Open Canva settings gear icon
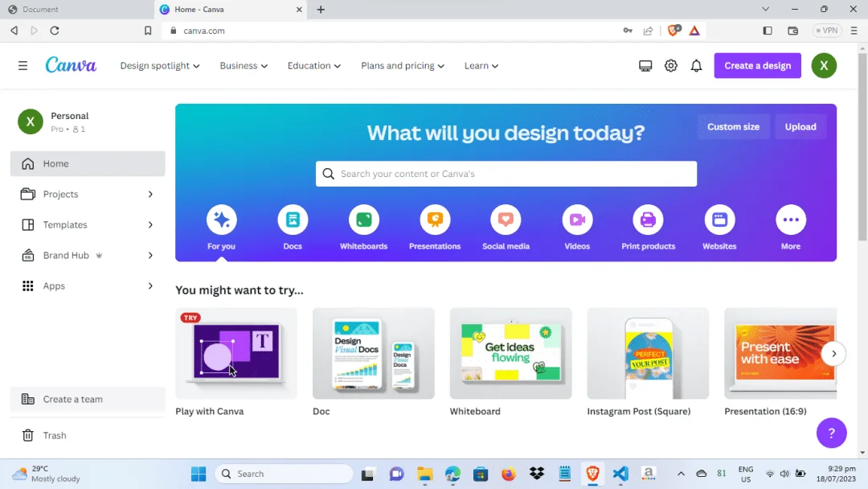 click(671, 66)
